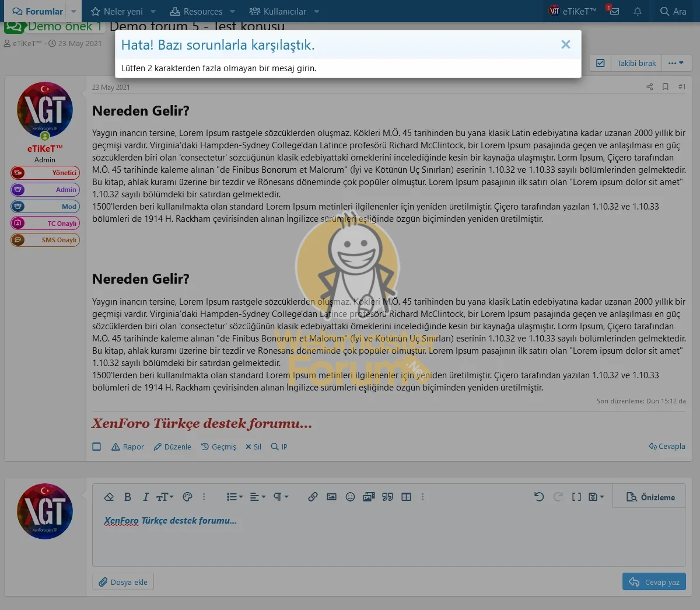View post history with Geçmiş
The height and width of the screenshot is (610, 700).
click(219, 447)
